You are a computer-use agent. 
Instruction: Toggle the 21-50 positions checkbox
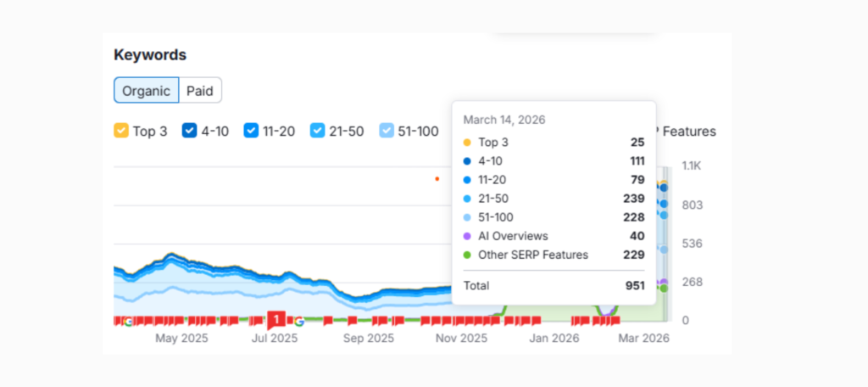(317, 132)
